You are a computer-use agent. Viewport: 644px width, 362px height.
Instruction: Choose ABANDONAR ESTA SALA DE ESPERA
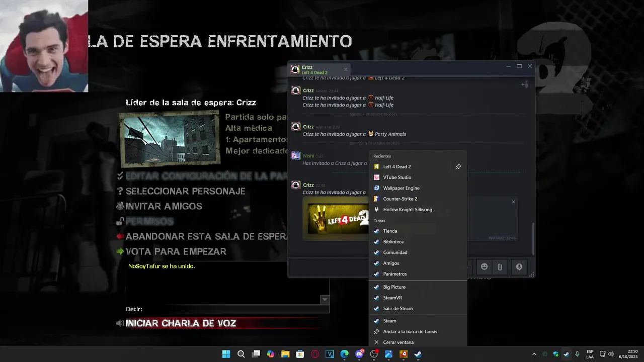[x=206, y=236]
